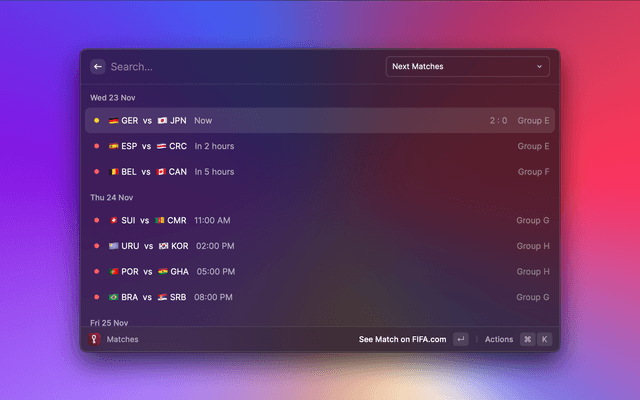Select the ESP vs CRC match row

320,146
